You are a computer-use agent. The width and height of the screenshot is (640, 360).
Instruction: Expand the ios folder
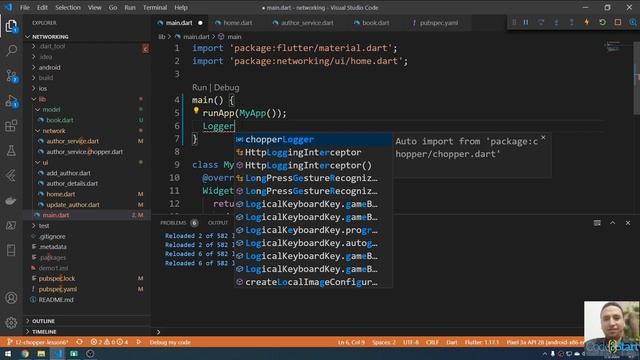click(x=42, y=89)
